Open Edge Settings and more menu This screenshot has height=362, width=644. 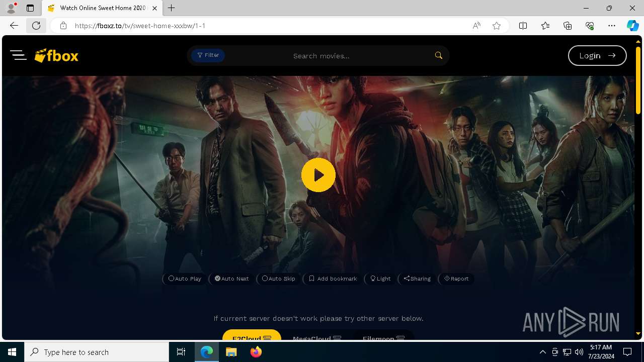coord(612,26)
